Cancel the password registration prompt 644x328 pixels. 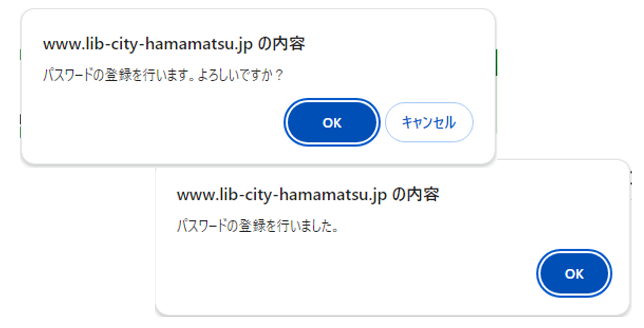pyautogui.click(x=429, y=123)
